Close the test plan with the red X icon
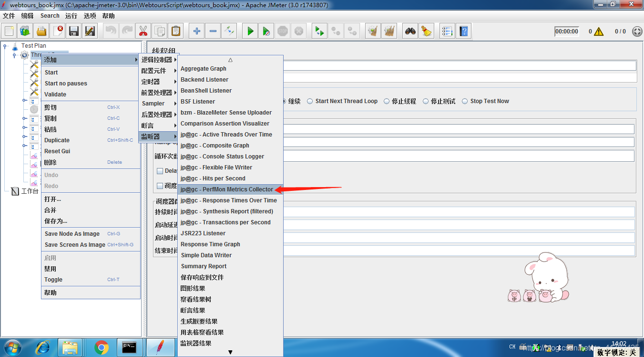644x357 pixels. (58, 31)
